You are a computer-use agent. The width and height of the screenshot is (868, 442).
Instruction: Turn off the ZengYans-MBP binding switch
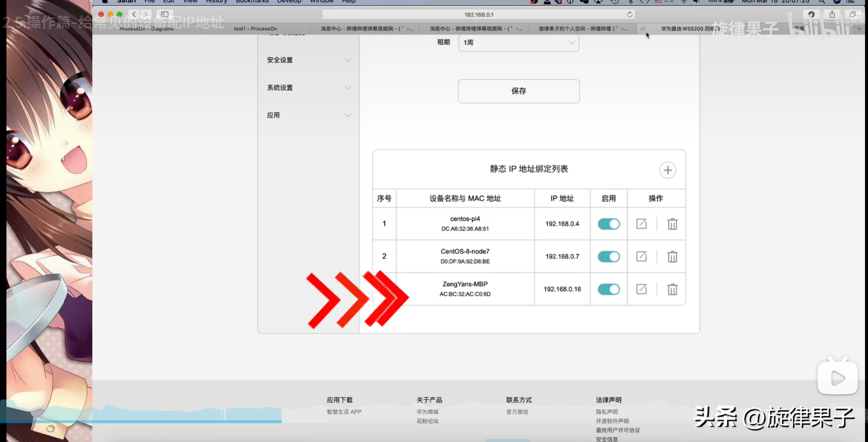pyautogui.click(x=608, y=289)
